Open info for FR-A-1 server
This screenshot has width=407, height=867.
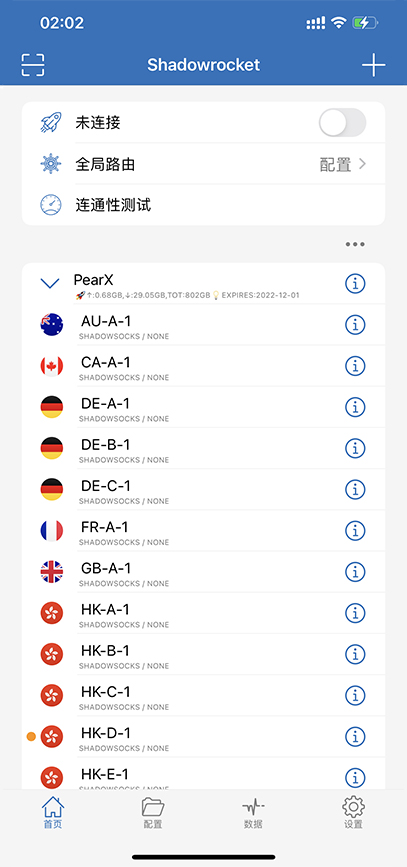pyautogui.click(x=355, y=530)
